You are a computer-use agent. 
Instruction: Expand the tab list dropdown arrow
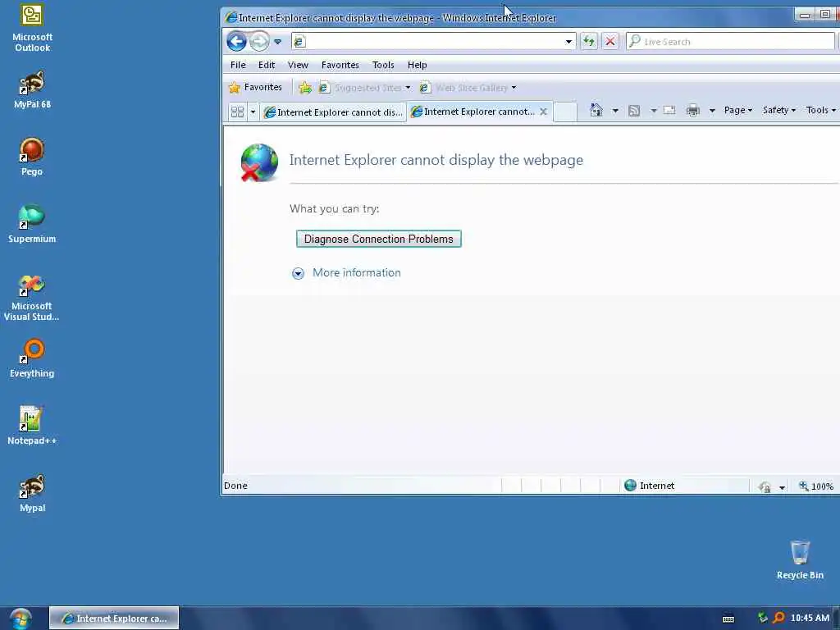[x=253, y=112]
